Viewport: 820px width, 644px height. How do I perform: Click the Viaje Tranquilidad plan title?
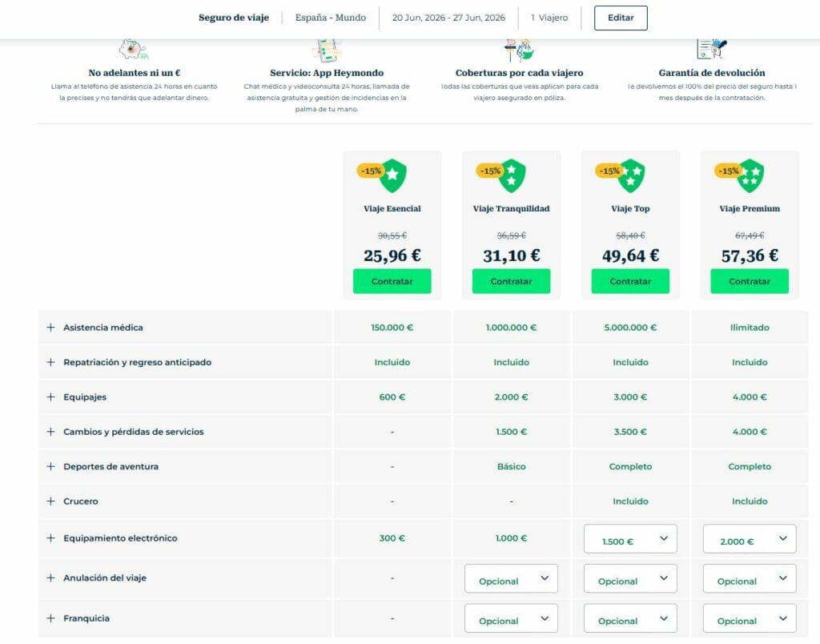point(512,209)
